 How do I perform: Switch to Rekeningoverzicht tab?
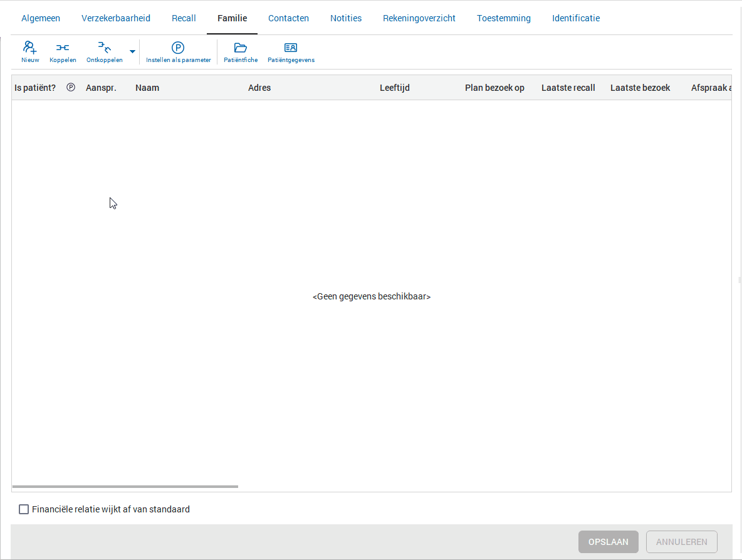coord(419,18)
